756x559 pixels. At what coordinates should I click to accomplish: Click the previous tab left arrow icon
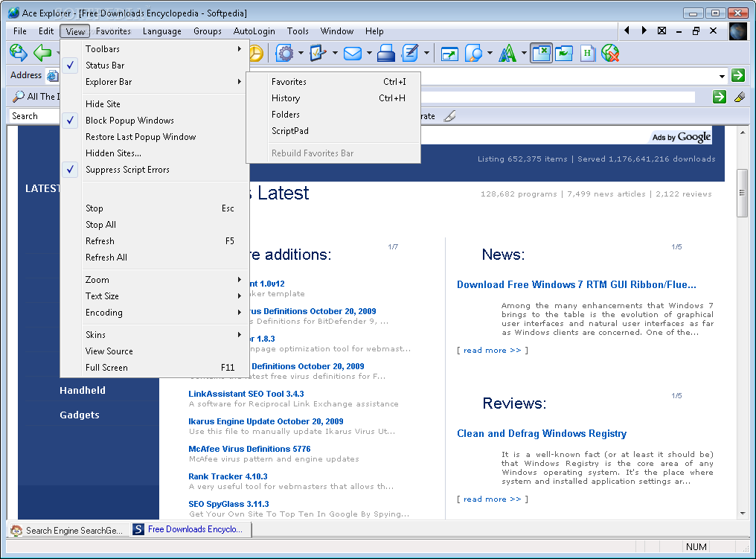coord(627,31)
